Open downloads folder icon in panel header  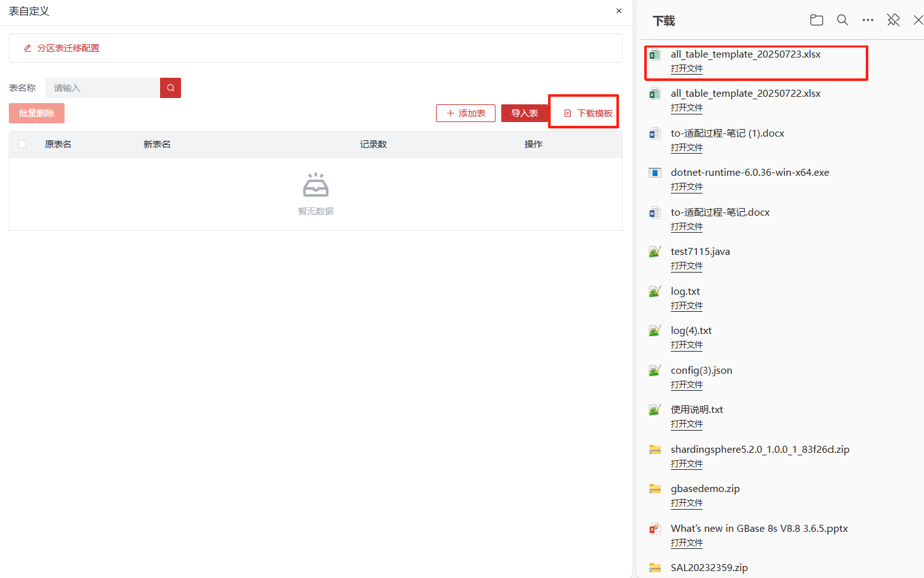816,20
